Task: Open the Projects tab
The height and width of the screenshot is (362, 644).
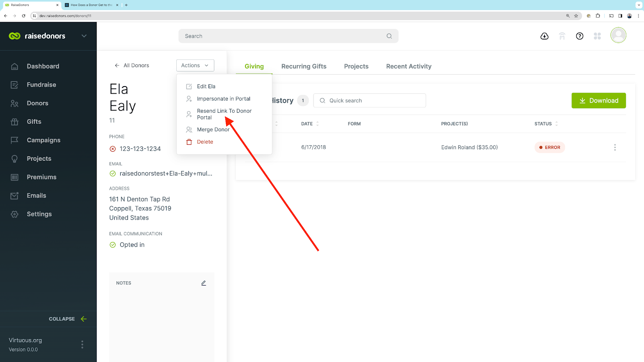Action: (356, 66)
